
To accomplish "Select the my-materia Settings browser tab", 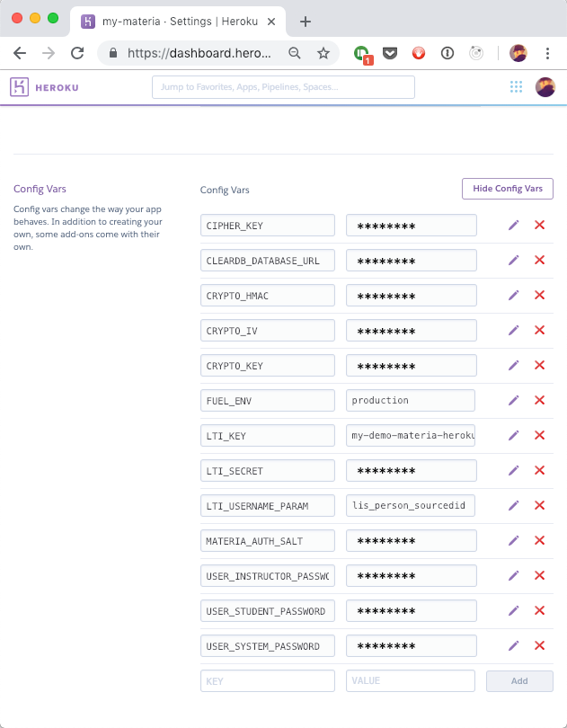I will [178, 22].
